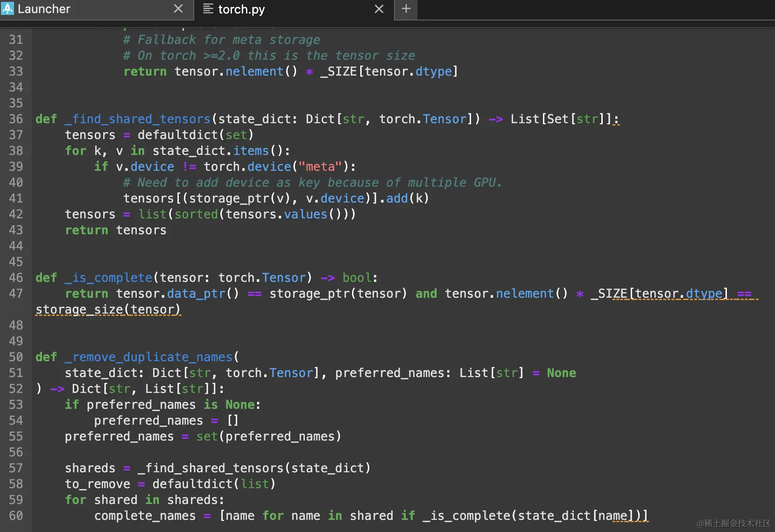775x532 pixels.
Task: Click the "meta" string literal on line 39
Action: pyautogui.click(x=320, y=167)
